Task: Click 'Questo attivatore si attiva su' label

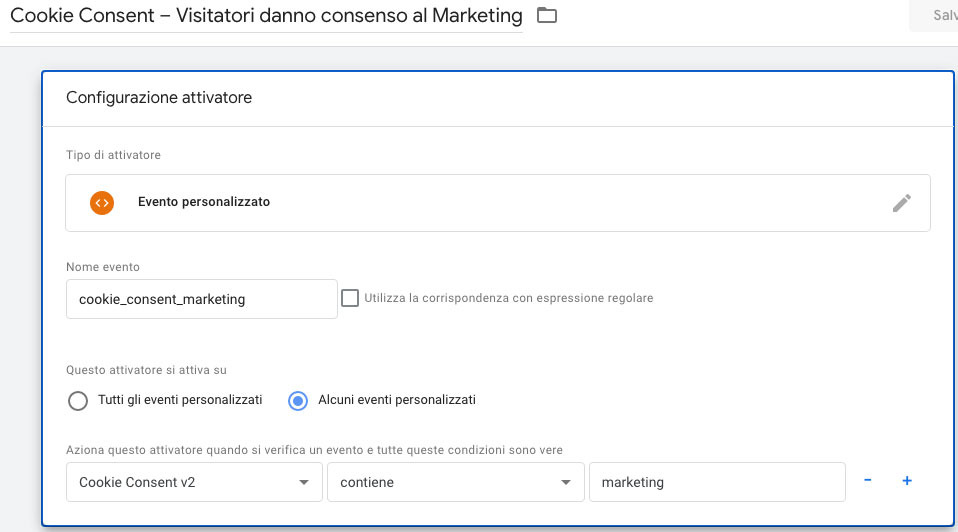Action: click(x=146, y=370)
